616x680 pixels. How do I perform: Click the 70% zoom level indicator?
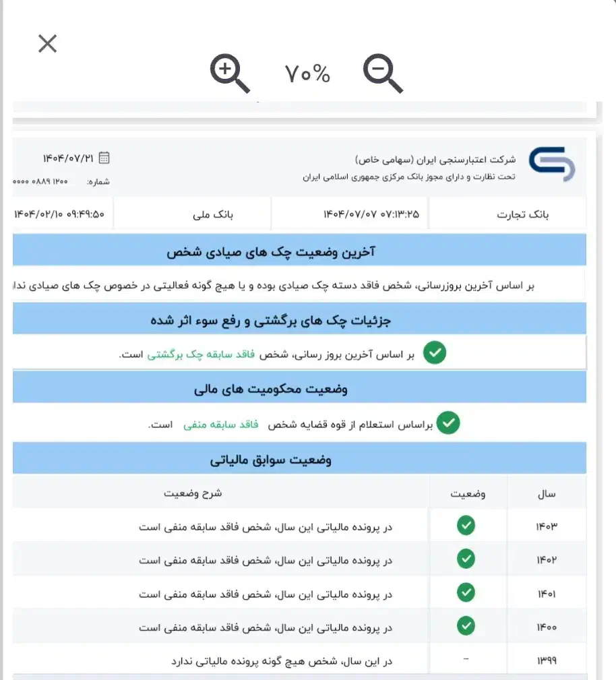307,74
